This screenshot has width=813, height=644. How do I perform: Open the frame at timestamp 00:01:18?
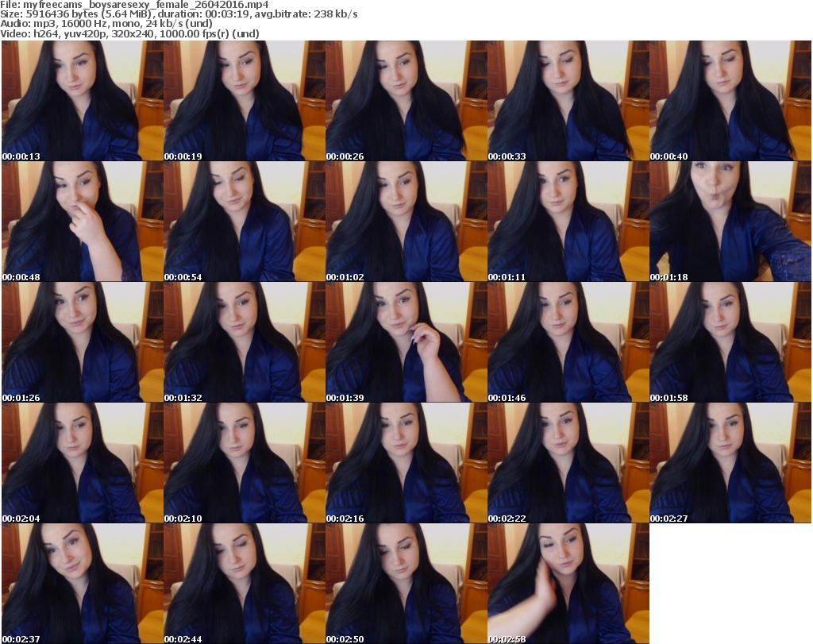[730, 222]
